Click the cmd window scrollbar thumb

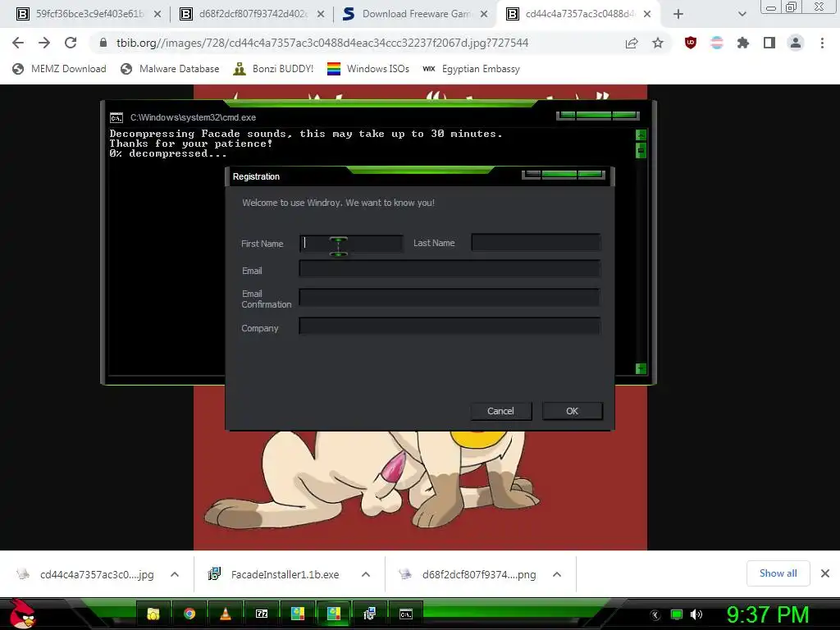(641, 151)
